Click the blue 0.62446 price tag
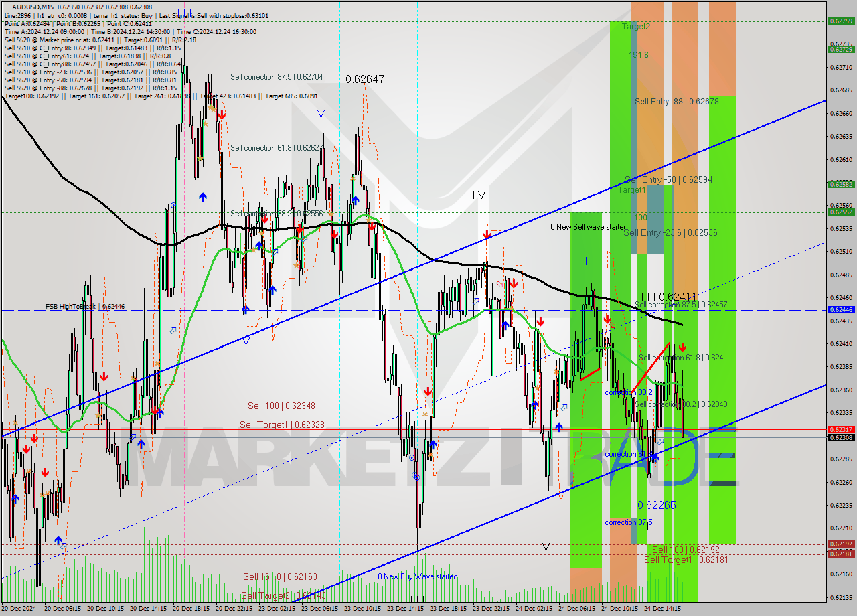857x616 pixels. pos(841,310)
